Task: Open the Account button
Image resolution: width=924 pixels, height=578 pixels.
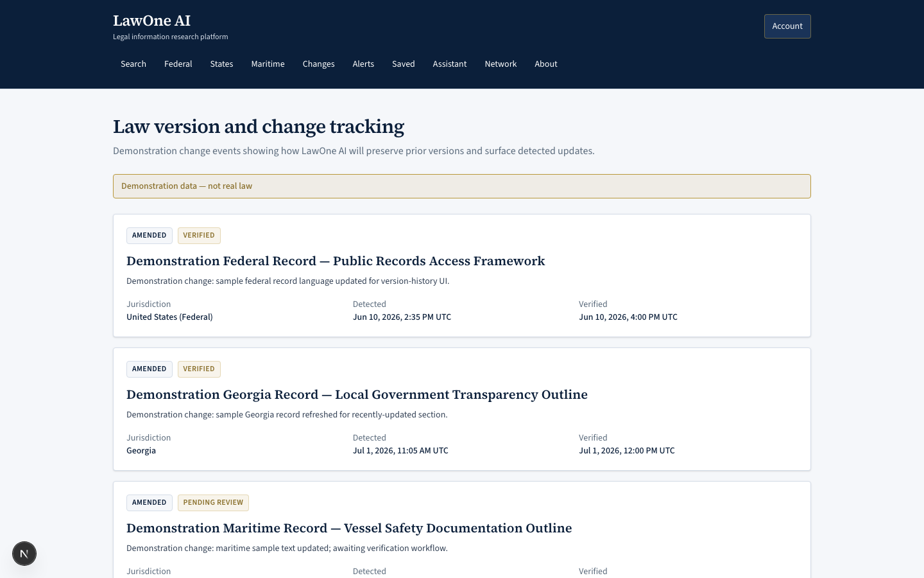Action: [x=787, y=26]
